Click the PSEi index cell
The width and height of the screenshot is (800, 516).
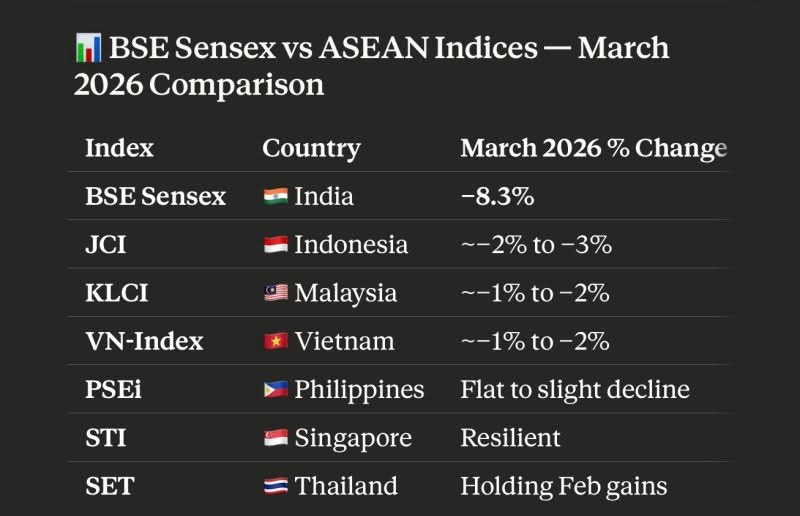(x=113, y=389)
